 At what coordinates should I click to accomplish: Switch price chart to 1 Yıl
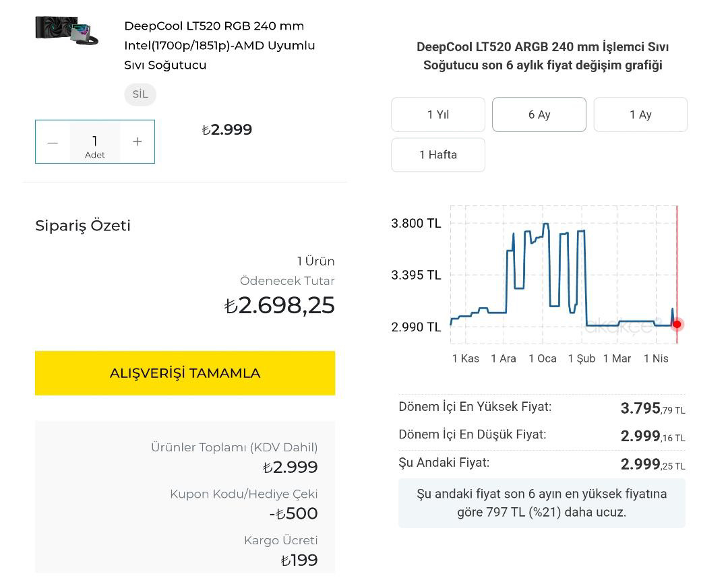coord(438,115)
